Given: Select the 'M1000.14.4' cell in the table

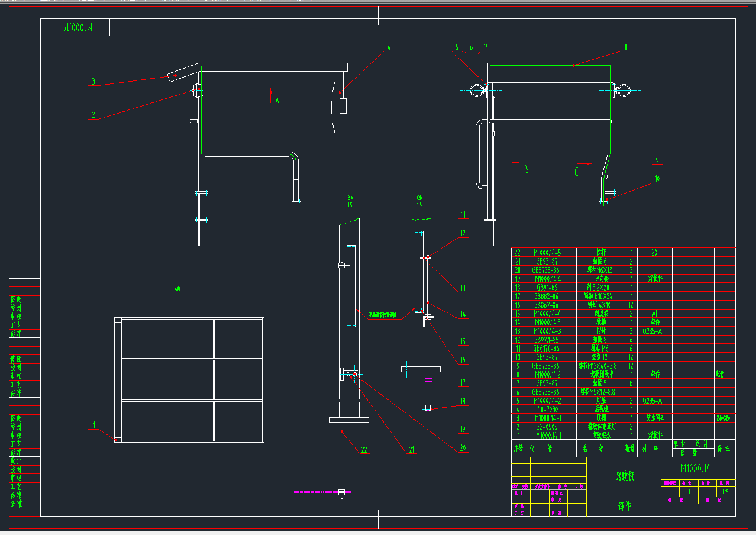Looking at the screenshot, I should point(547,279).
